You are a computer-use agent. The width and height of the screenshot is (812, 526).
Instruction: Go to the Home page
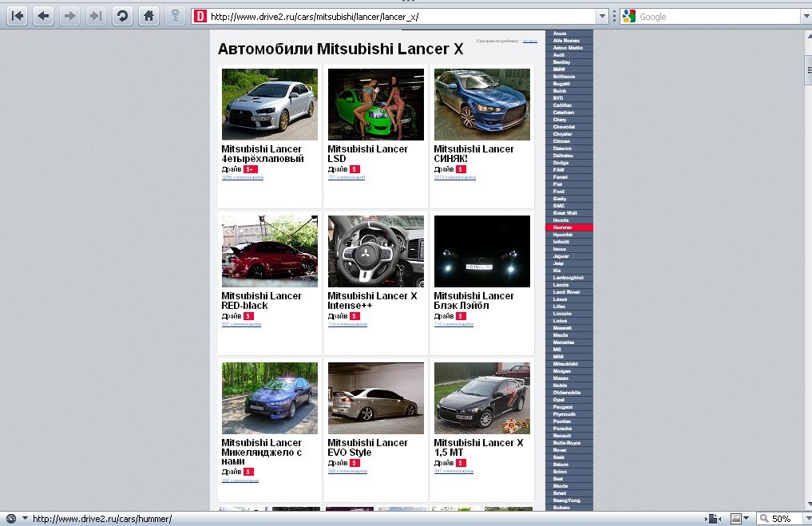pyautogui.click(x=149, y=16)
